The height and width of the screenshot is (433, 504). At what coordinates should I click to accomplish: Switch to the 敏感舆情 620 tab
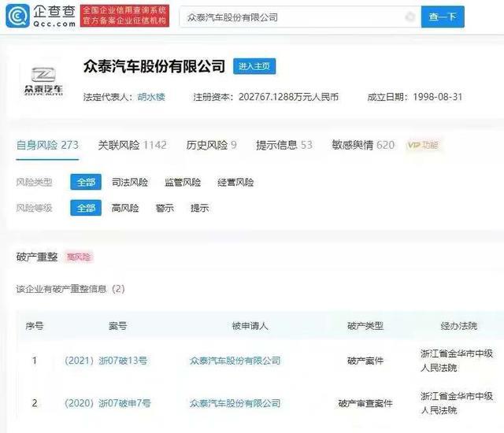click(363, 145)
